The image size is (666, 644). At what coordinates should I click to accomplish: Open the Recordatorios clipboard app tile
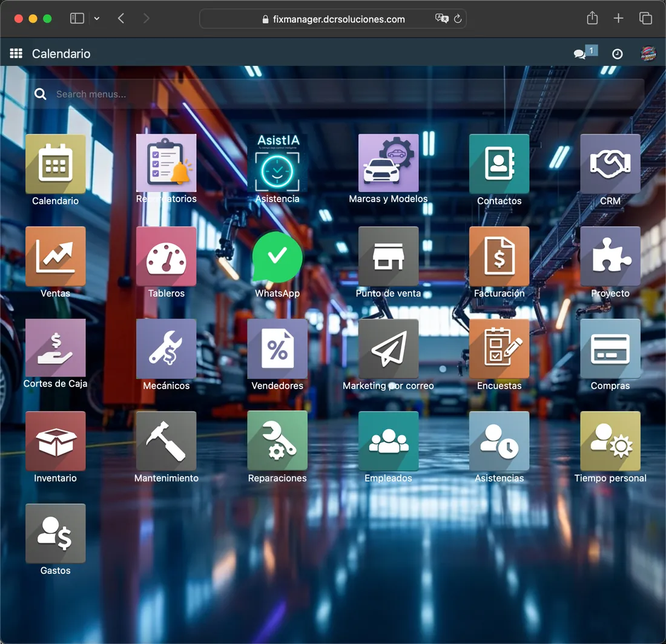coord(166,163)
